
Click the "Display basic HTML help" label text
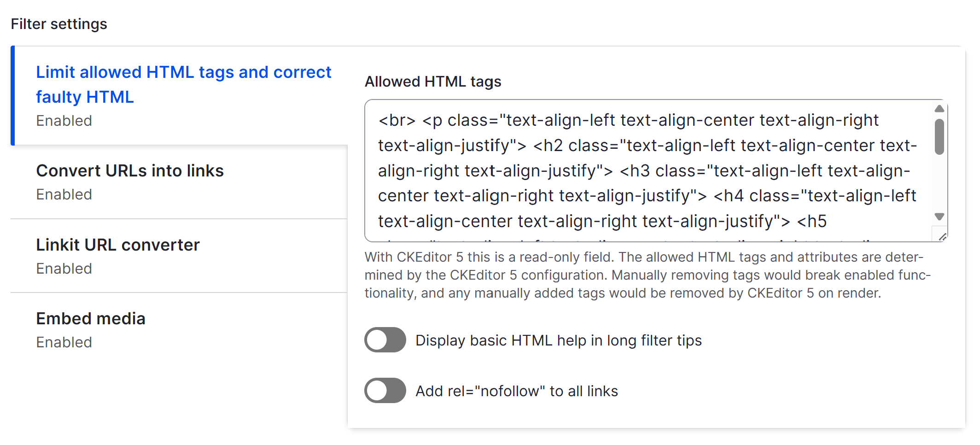pos(558,340)
